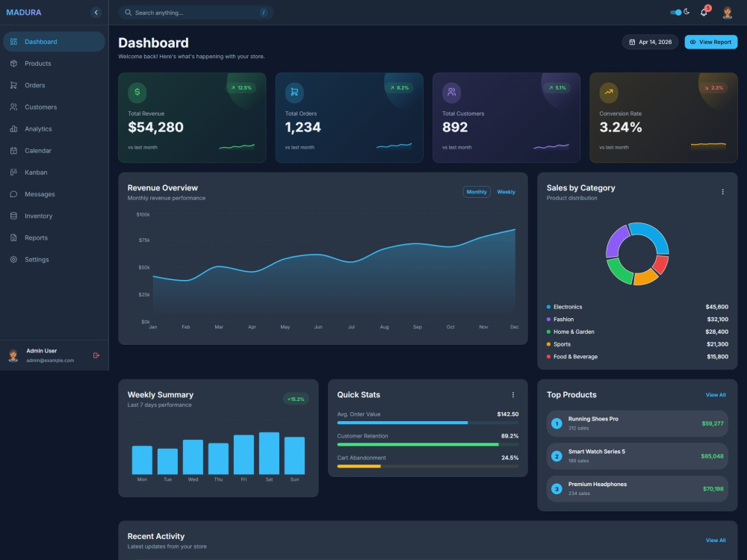747x560 pixels.
Task: Click the rank 2 badge in Top Products
Action: pos(557,456)
